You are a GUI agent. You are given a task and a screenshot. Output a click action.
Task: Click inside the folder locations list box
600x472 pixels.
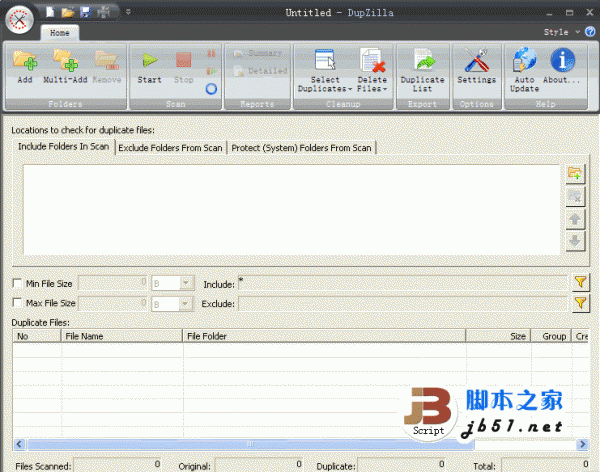[292, 210]
